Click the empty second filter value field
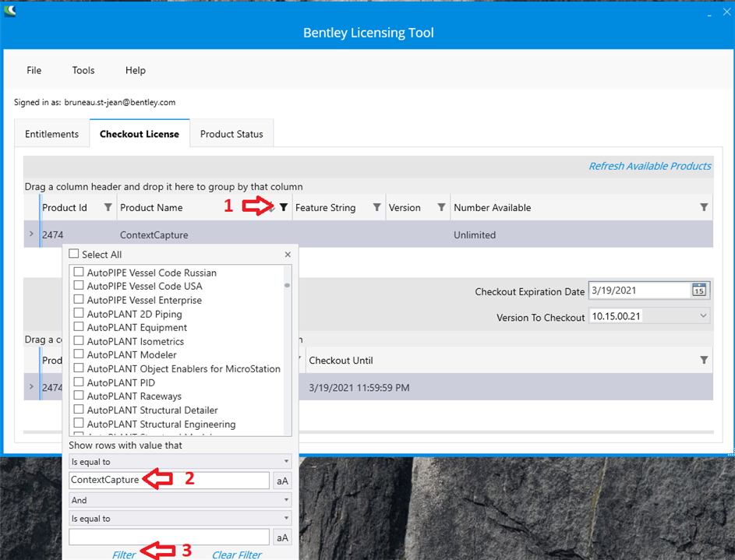Screen dimensions: 735x560 169,537
